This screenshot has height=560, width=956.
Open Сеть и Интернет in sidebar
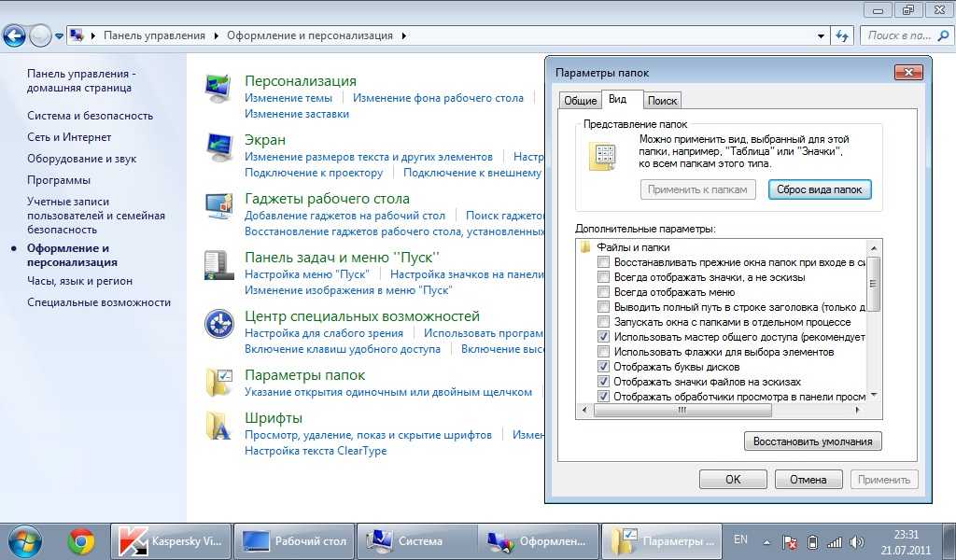[69, 137]
